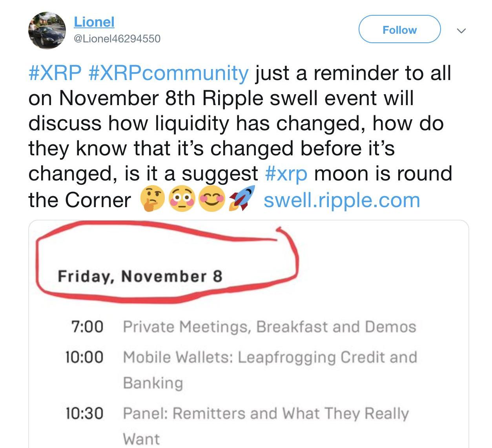The height and width of the screenshot is (448, 492).
Task: Open the Lionel display name link
Action: [x=94, y=22]
